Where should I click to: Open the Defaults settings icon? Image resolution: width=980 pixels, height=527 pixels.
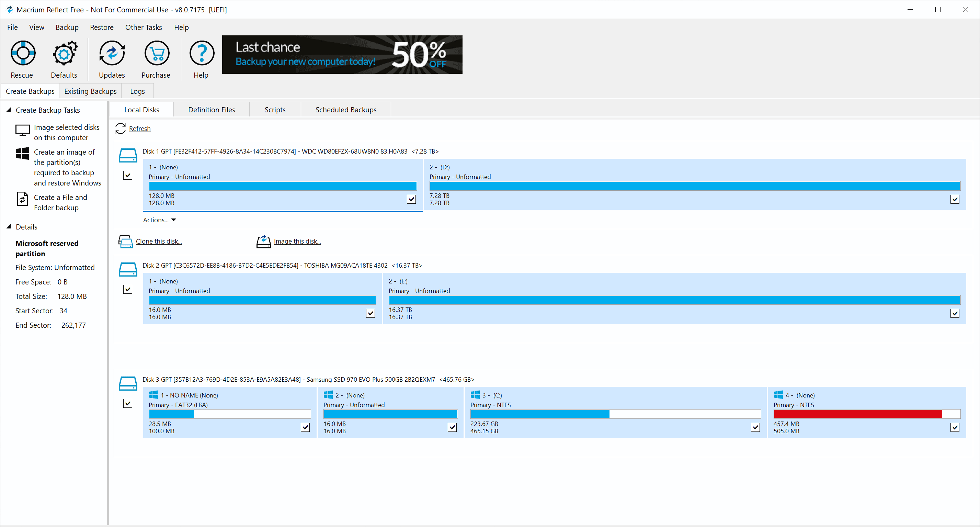(x=64, y=58)
